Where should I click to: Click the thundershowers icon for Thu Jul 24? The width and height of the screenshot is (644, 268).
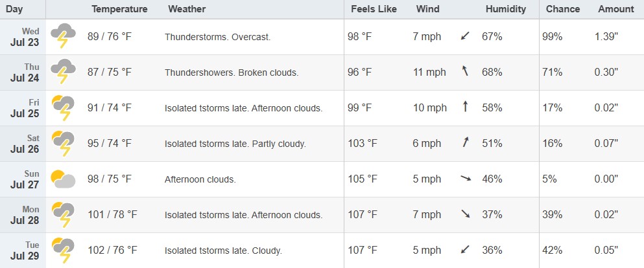pos(64,72)
